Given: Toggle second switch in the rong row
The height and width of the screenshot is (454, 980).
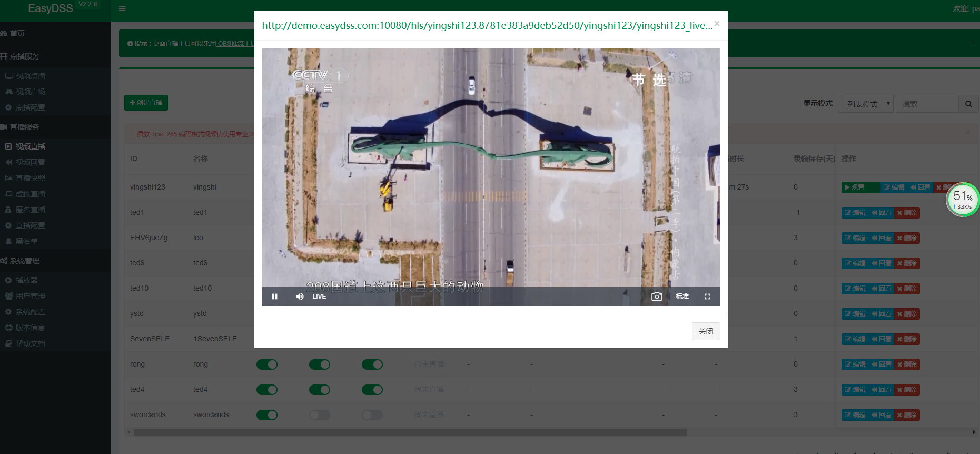Looking at the screenshot, I should click(320, 364).
